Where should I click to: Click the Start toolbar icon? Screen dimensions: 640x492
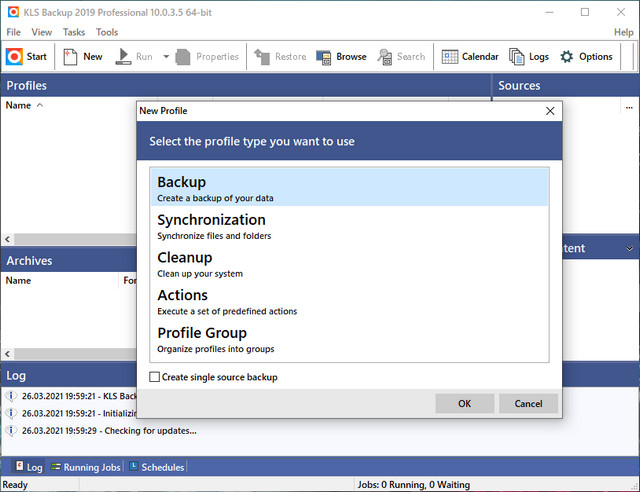pos(15,57)
